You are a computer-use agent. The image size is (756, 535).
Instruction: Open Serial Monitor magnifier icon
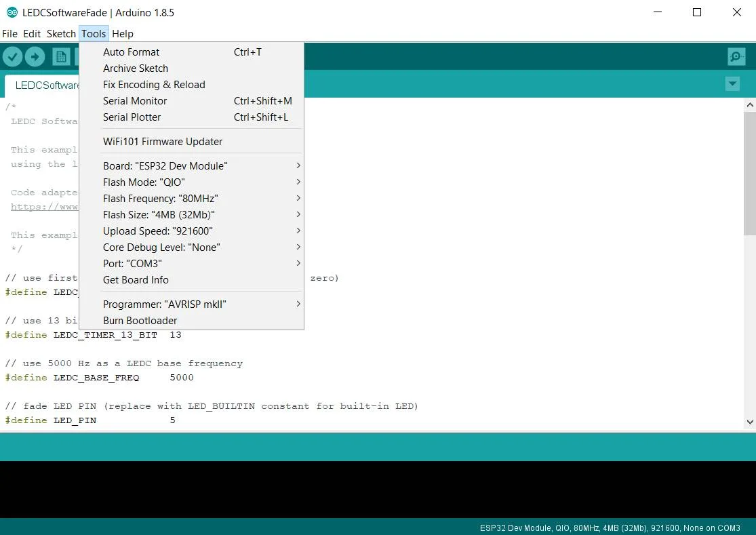pyautogui.click(x=736, y=57)
